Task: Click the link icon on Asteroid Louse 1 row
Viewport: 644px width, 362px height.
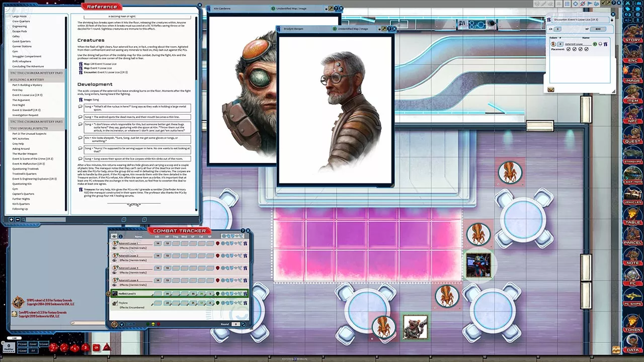Action: point(245,243)
